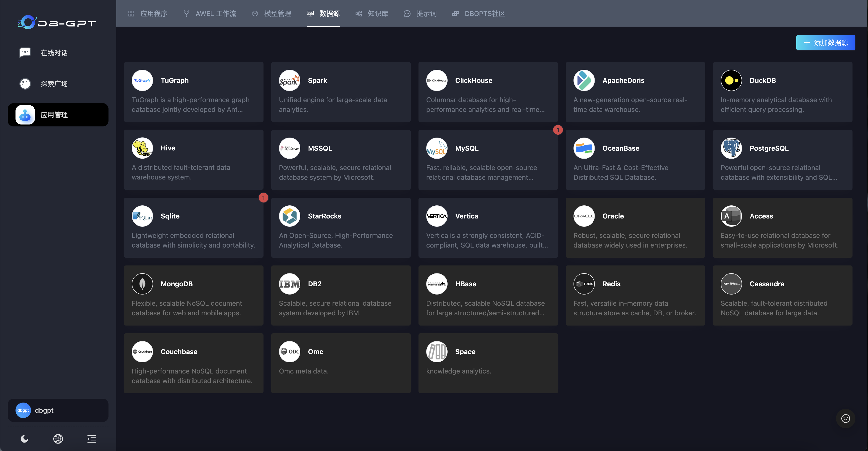Click the TuGraph logo icon
This screenshot has width=868, height=451.
coord(142,80)
